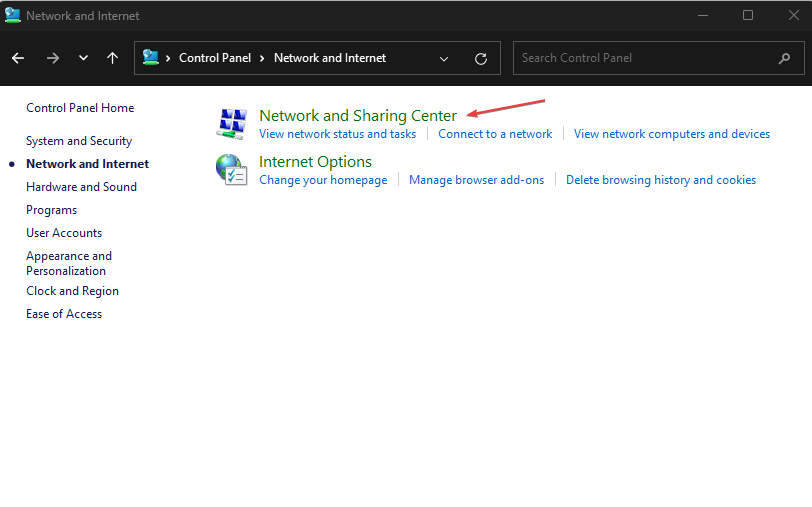Refresh the Control Panel view
Screen dimensions: 812x507
[481, 58]
